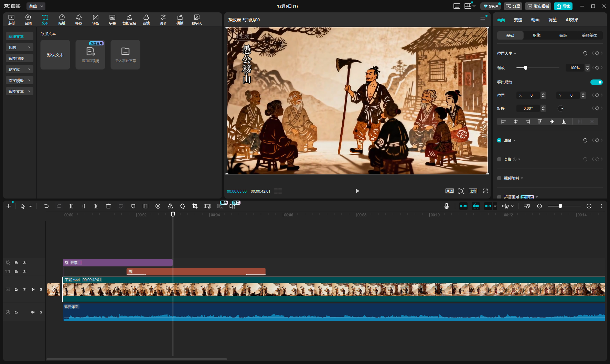Open the 转场 transitions panel
The height and width of the screenshot is (364, 610).
click(96, 20)
